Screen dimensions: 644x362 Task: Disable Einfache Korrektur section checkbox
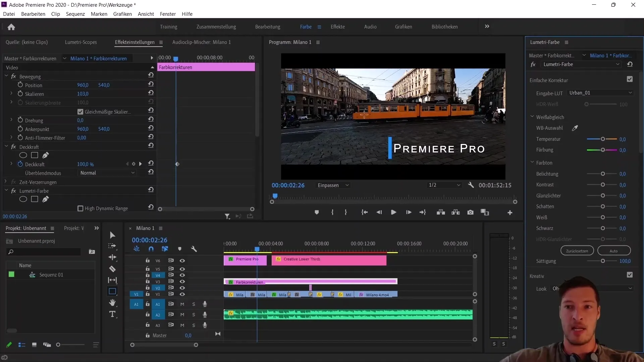pyautogui.click(x=630, y=79)
